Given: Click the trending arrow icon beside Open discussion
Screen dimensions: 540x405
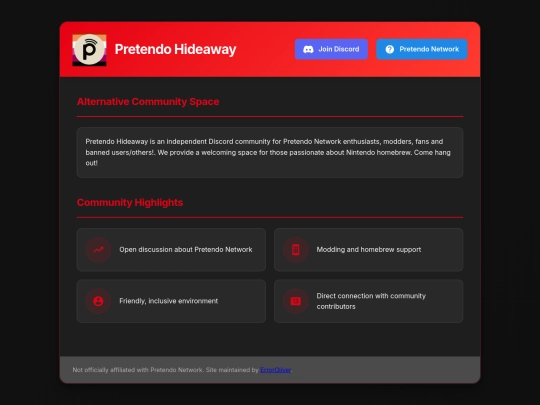Looking at the screenshot, I should [98, 250].
